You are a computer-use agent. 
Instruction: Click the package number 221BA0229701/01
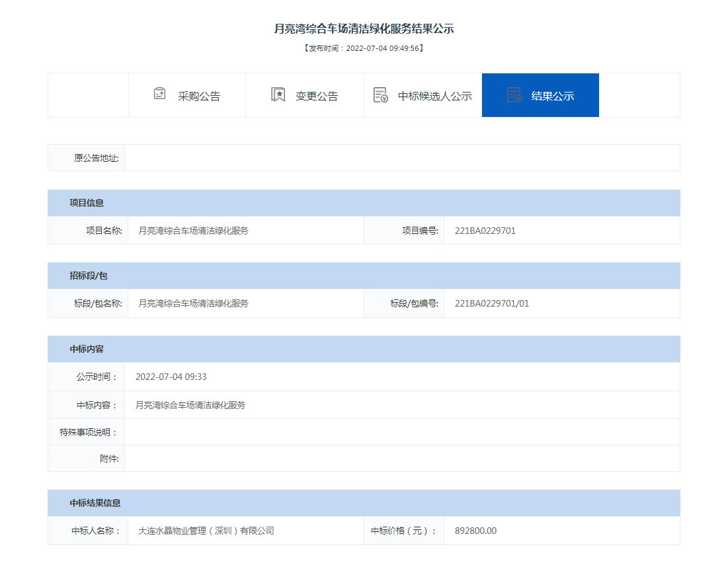[492, 303]
